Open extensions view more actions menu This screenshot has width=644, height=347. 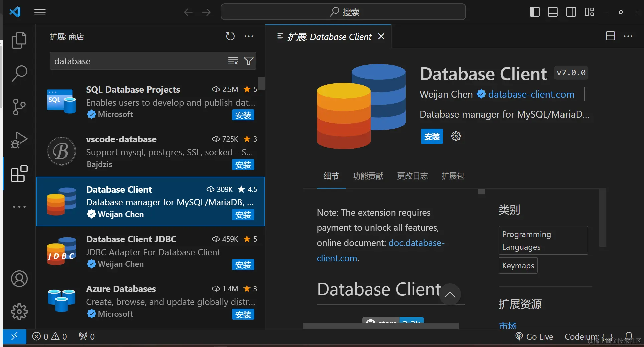(x=249, y=36)
